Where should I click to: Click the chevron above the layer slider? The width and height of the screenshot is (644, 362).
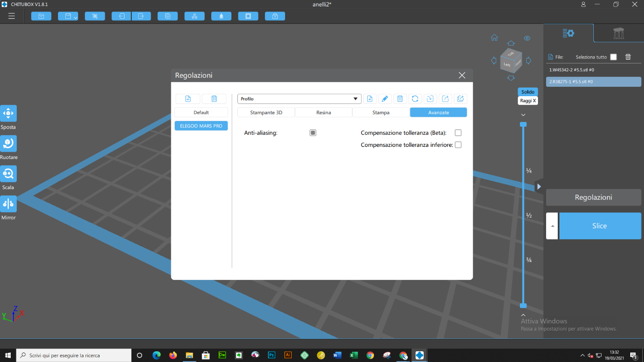523,115
